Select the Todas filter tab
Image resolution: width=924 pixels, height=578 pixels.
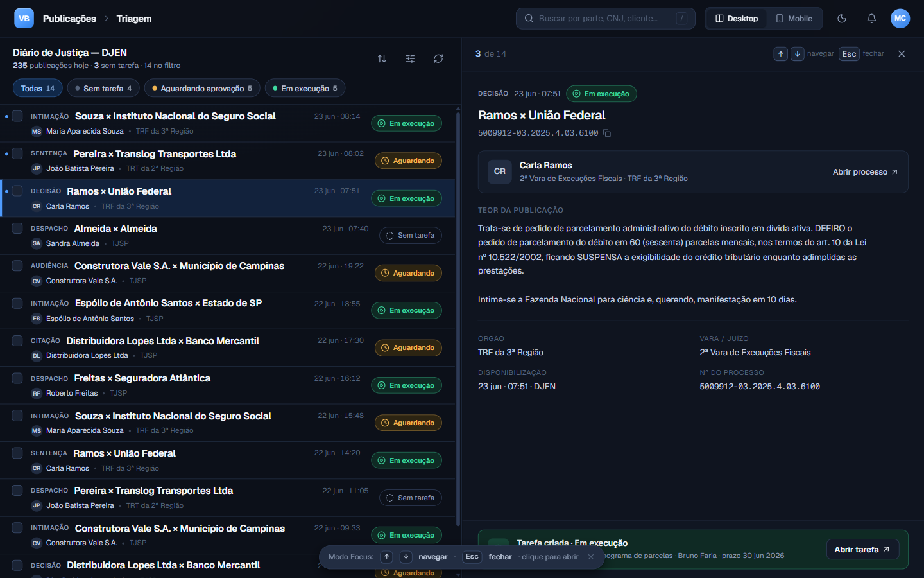point(38,88)
